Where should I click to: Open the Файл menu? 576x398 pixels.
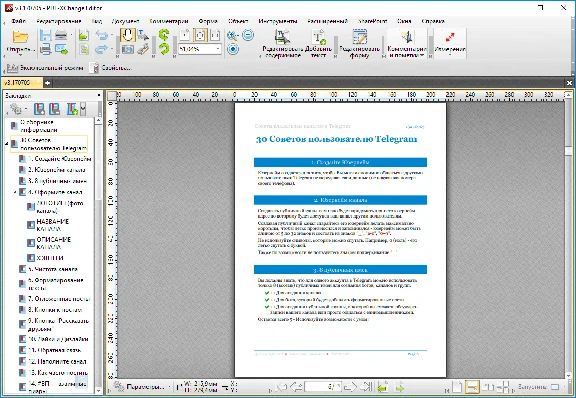point(18,21)
